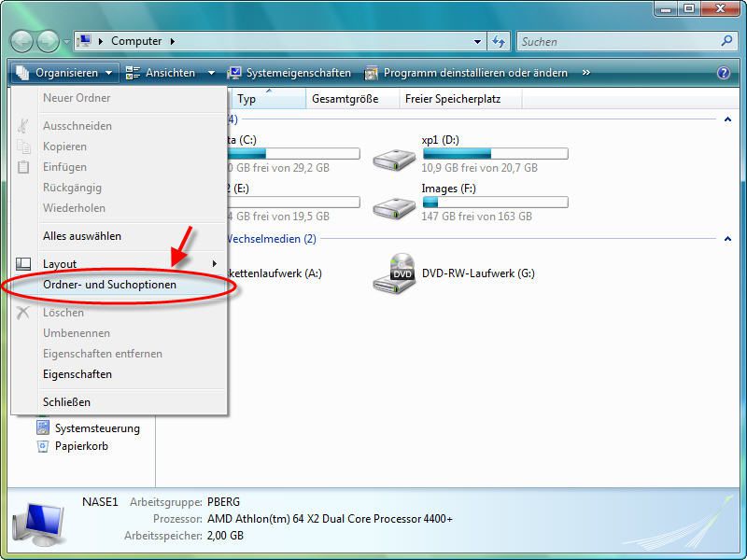Open Papierkorb in the navigation pane
Viewport: 747px width, 560px height.
tap(81, 446)
